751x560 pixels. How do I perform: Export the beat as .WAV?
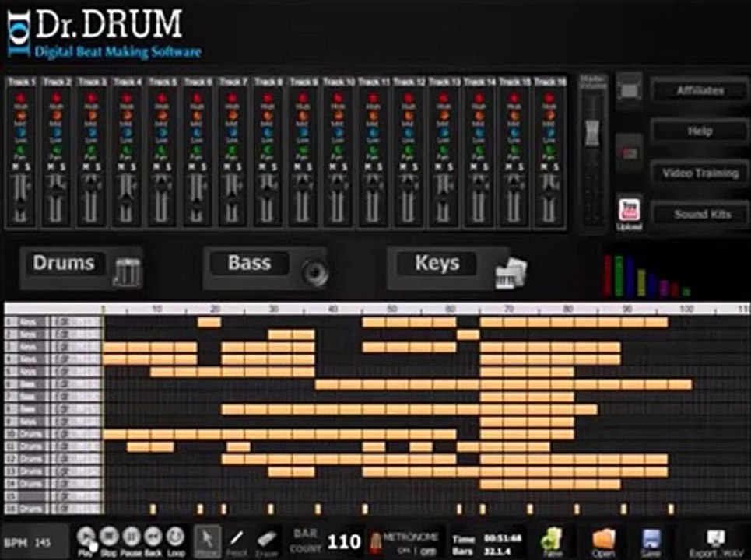[x=716, y=544]
